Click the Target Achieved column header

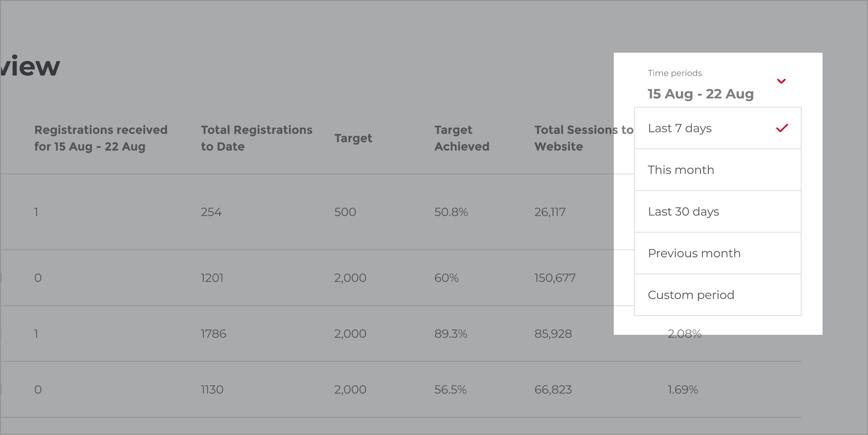pyautogui.click(x=462, y=138)
